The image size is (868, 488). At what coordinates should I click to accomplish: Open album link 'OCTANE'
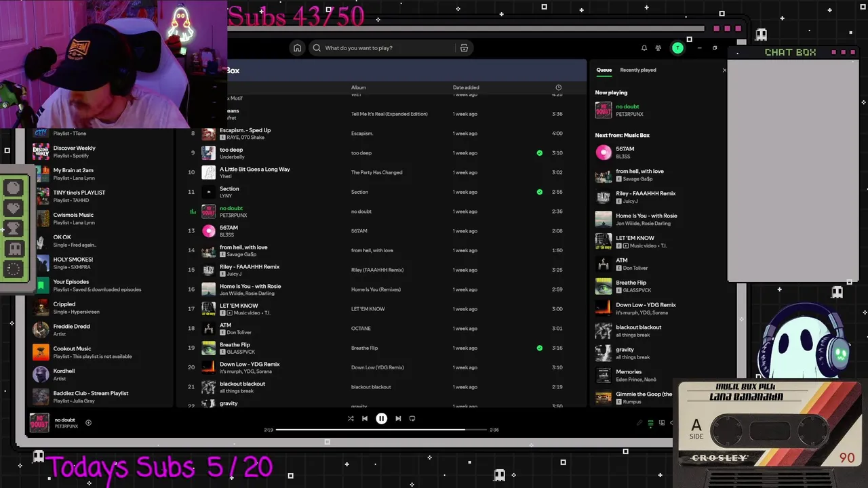click(x=361, y=329)
